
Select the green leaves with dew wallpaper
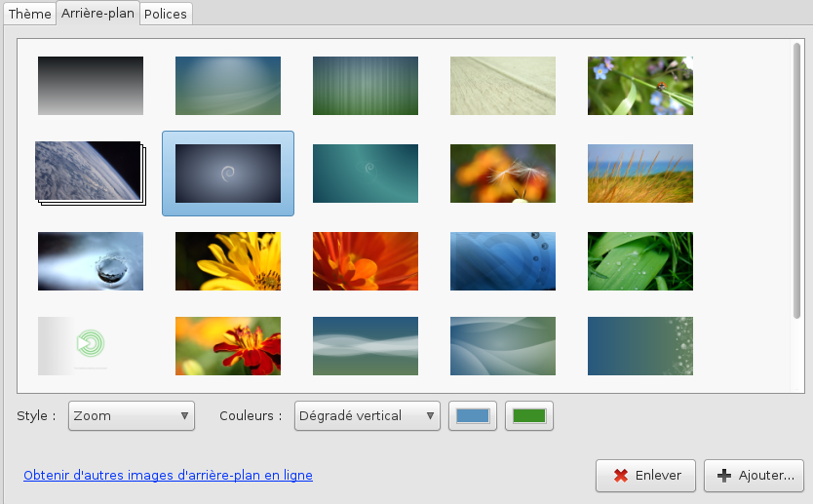click(x=639, y=261)
